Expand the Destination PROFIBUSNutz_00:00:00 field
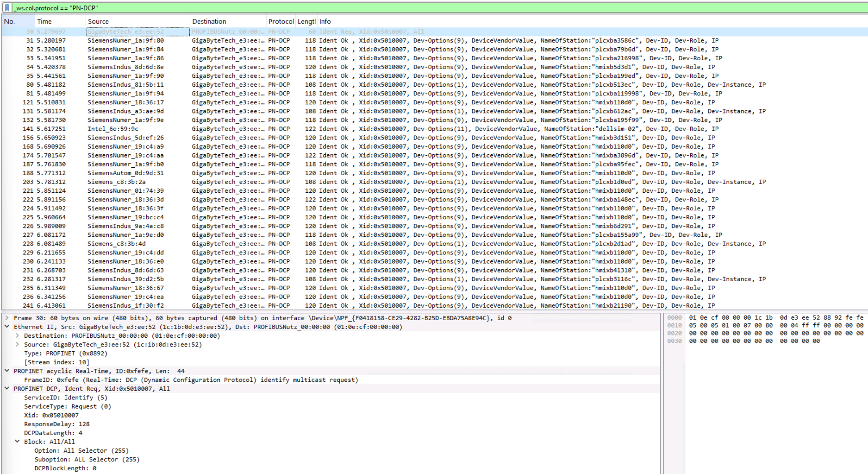Image resolution: width=868 pixels, height=474 pixels. tap(18, 335)
